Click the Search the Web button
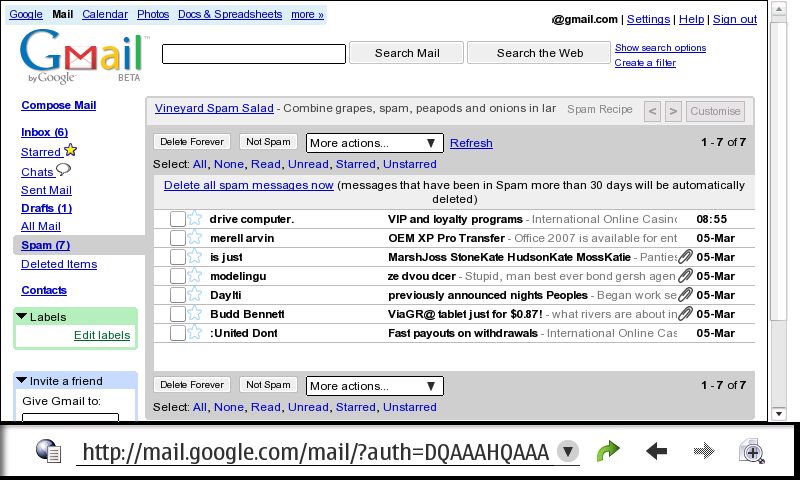 point(539,53)
